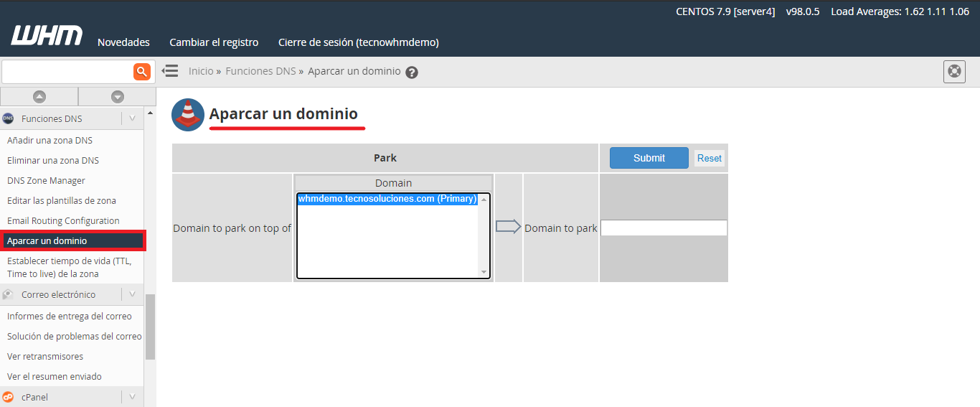Collapse the Correo electrónico section chevron

132,294
